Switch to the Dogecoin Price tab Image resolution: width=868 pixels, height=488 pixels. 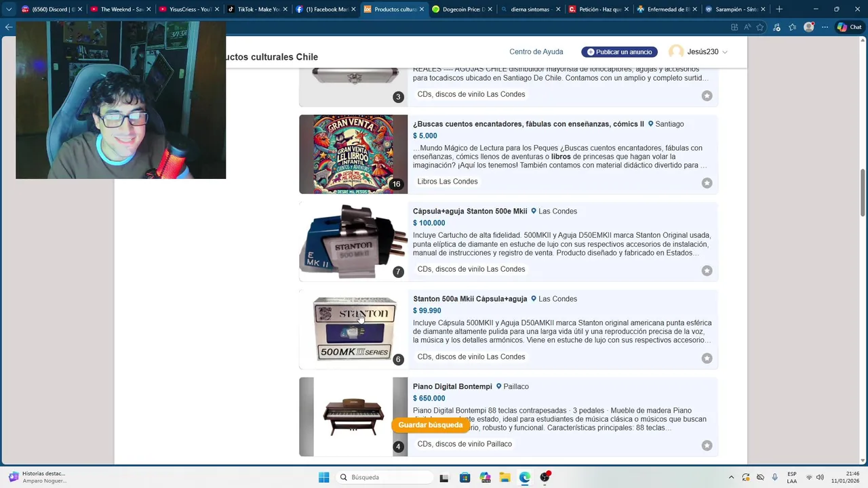(x=462, y=9)
